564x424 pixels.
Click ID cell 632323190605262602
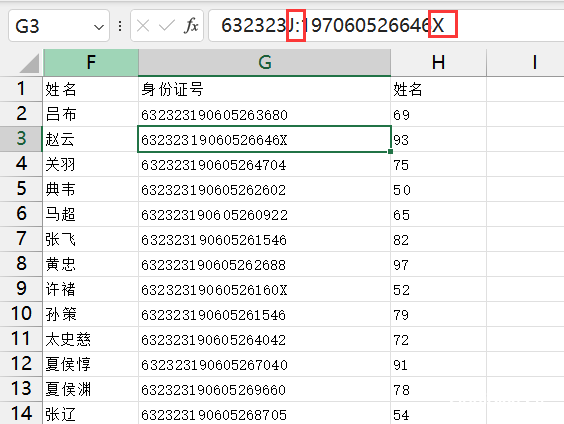pyautogui.click(x=264, y=189)
